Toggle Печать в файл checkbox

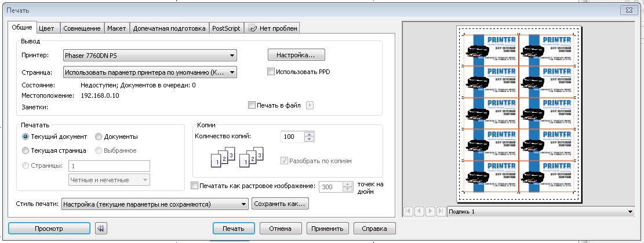tap(252, 105)
